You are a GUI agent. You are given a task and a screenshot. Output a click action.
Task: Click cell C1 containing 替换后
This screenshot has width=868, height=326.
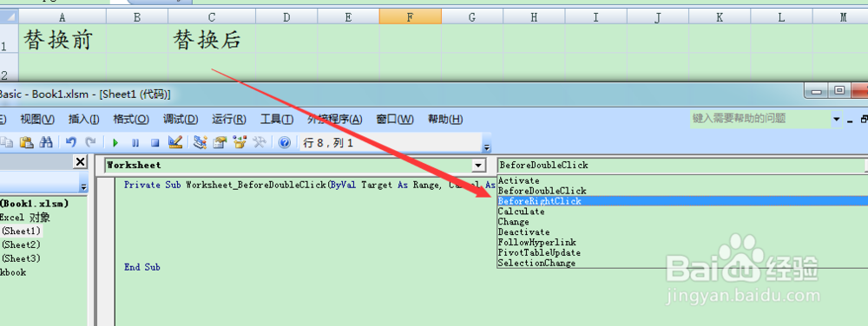tap(212, 38)
